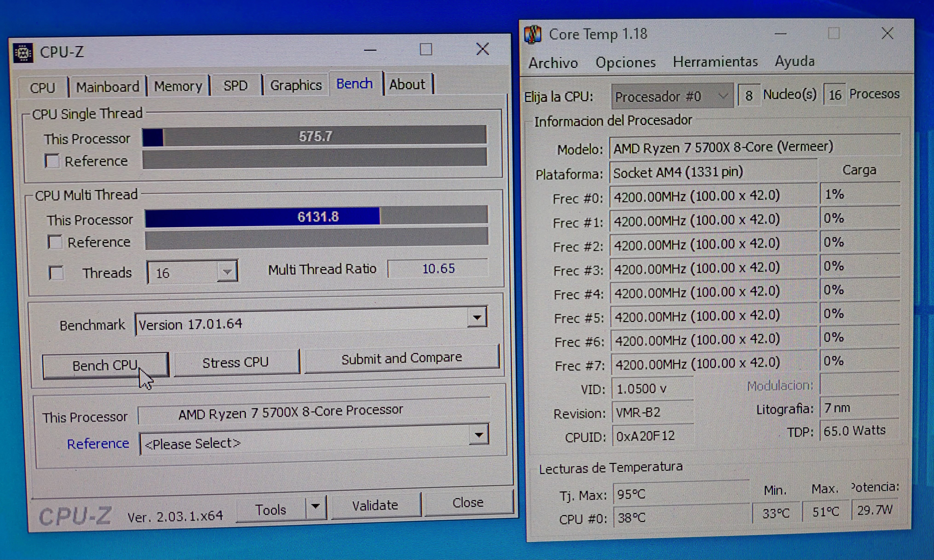The width and height of the screenshot is (934, 560).
Task: Open the Reference processor Please Select dropdown
Action: pos(479,435)
